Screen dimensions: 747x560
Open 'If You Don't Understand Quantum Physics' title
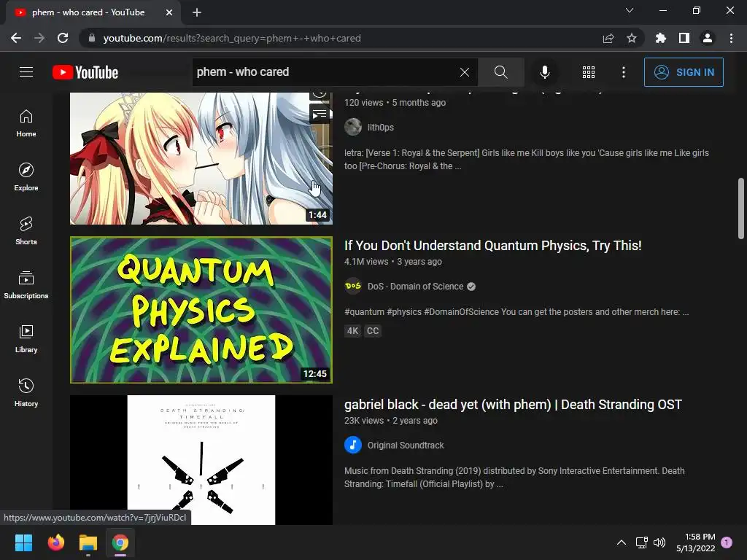click(492, 245)
